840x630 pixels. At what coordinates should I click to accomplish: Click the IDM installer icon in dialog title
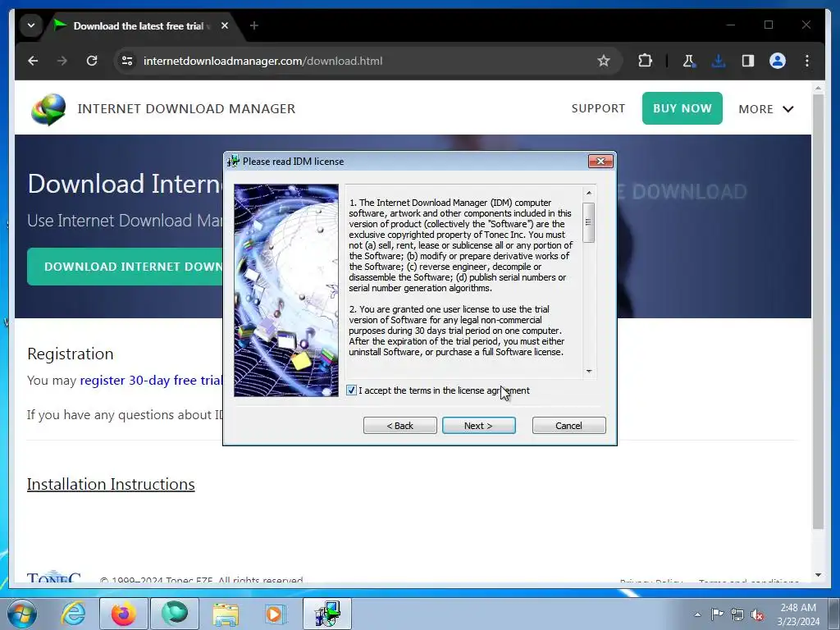tap(233, 162)
